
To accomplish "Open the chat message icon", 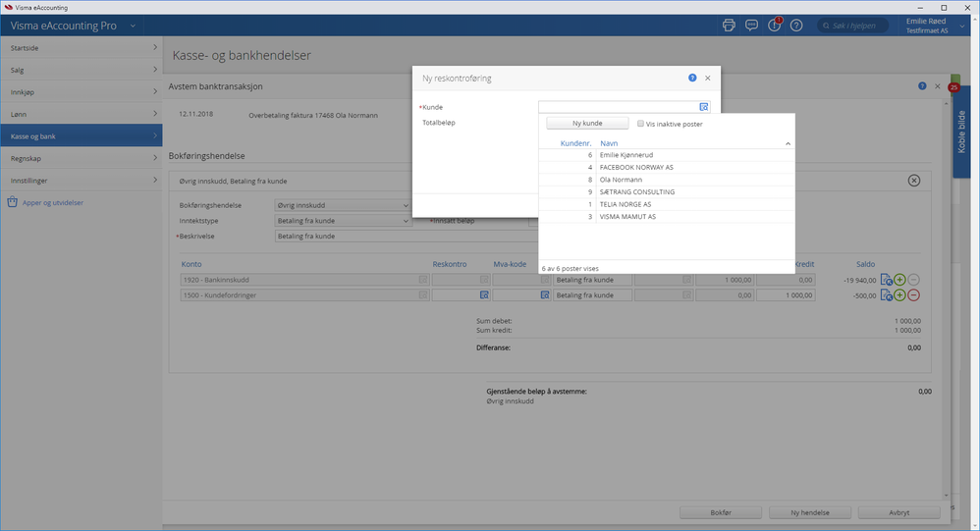I will (751, 26).
